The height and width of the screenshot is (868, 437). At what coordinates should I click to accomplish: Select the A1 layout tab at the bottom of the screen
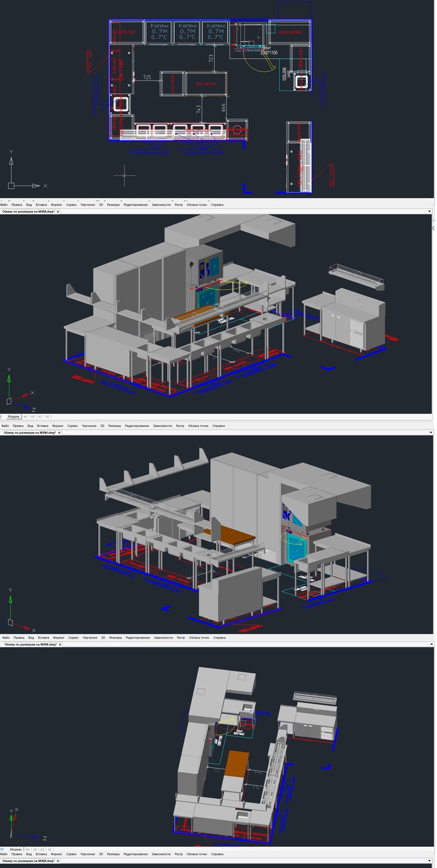[x=47, y=850]
